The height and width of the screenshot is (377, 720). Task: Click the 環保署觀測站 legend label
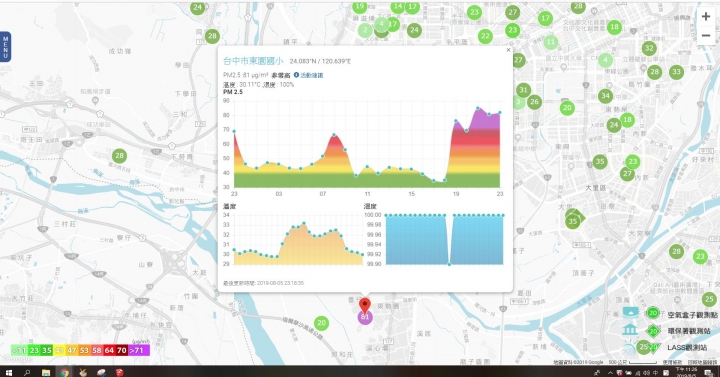pyautogui.click(x=689, y=331)
